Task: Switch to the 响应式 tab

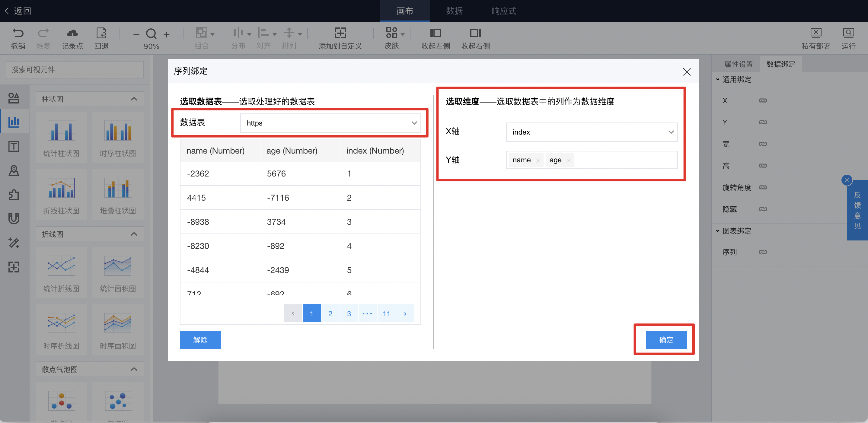Action: (x=504, y=11)
